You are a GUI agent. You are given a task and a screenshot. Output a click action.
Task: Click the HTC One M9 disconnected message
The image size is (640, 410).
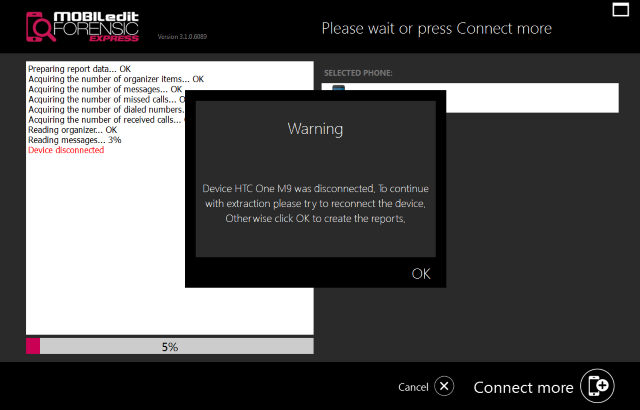point(315,204)
